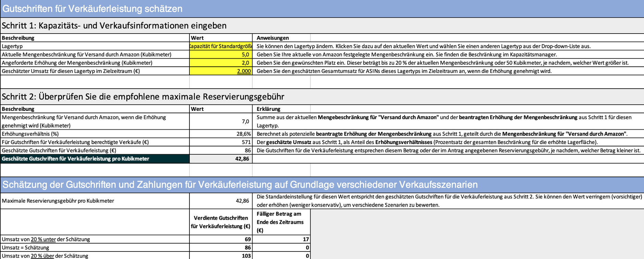Click 'Erhöhungsverhältnis (%)' label cell
Image resolution: width=644 pixels, height=259 pixels.
95,134
